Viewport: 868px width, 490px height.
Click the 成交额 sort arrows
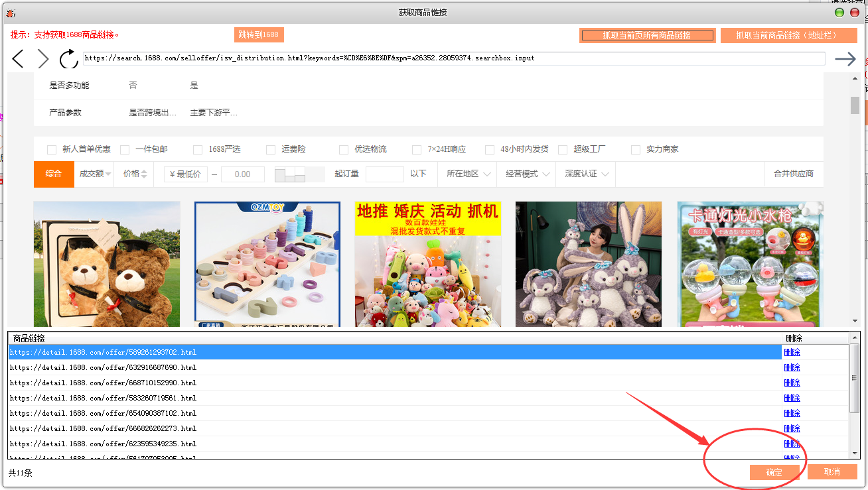[x=108, y=174]
